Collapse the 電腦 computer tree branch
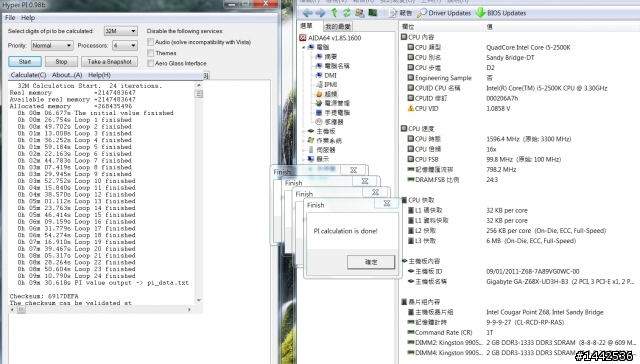 tap(303, 47)
